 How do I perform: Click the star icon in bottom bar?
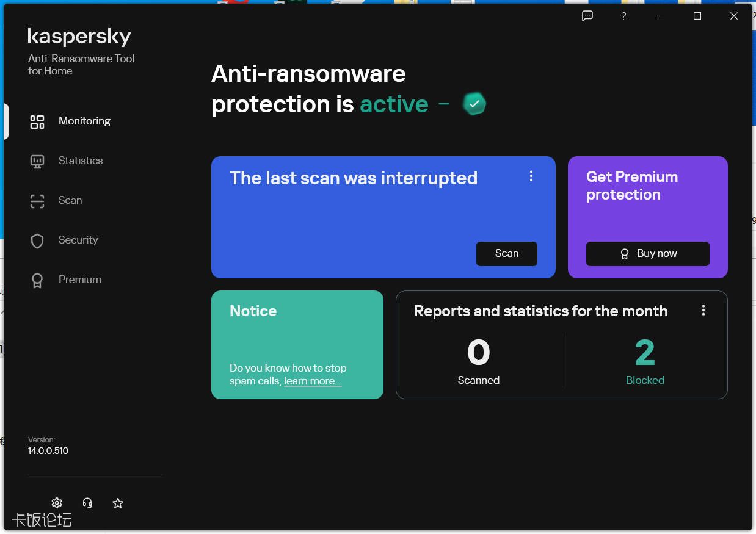click(x=118, y=503)
